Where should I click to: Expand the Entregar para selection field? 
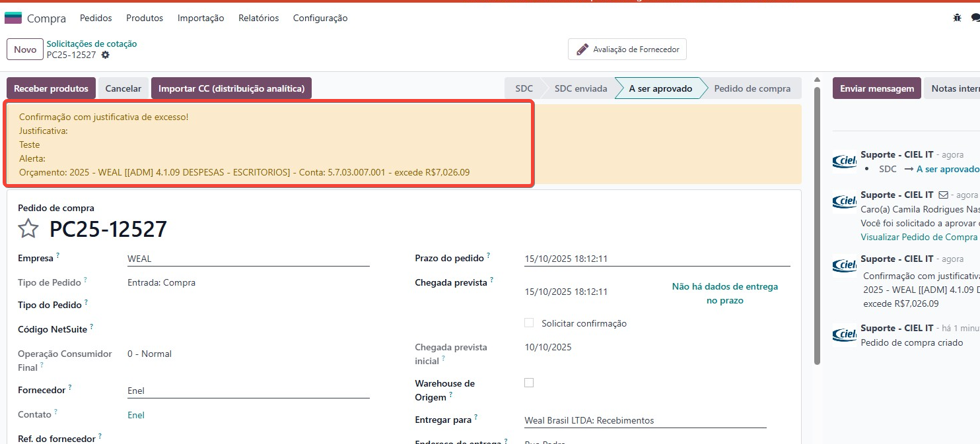point(645,420)
